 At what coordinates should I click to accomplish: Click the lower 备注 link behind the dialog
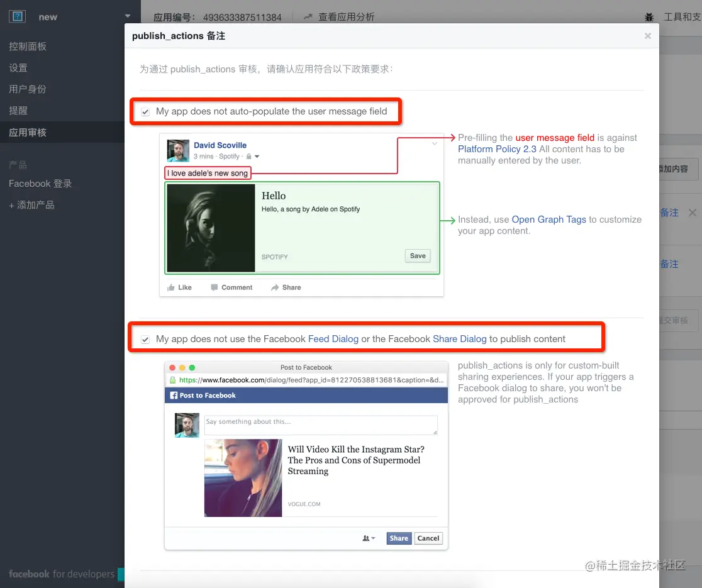coord(669,264)
